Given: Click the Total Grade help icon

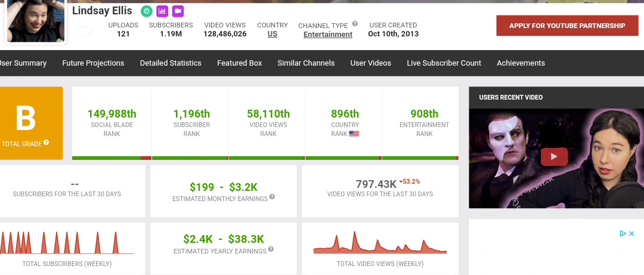Looking at the screenshot, I should 46,142.
